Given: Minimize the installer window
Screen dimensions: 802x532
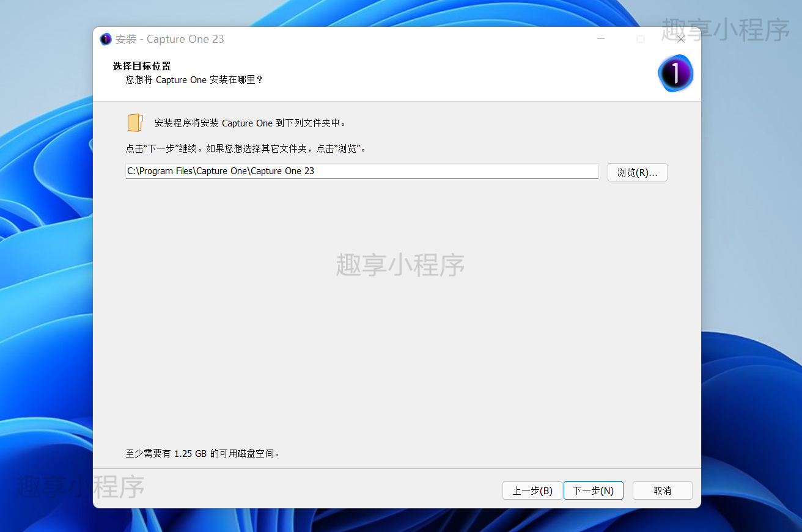Looking at the screenshot, I should pos(601,39).
